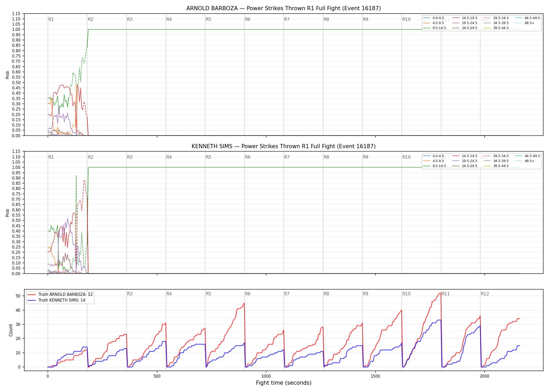Viewport: 549px width, 392px height.
Task: Select 'Truth KENNETH SIMS: 14' legend entry
Action: coord(62,300)
